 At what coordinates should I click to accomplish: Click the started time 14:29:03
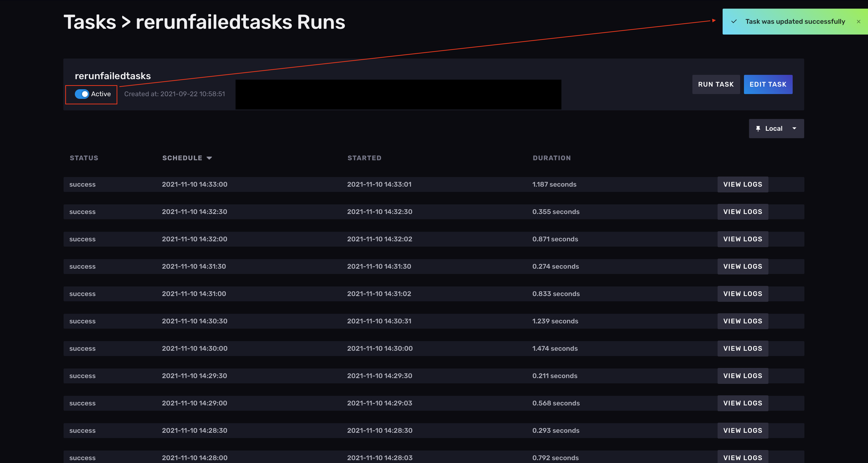click(379, 403)
